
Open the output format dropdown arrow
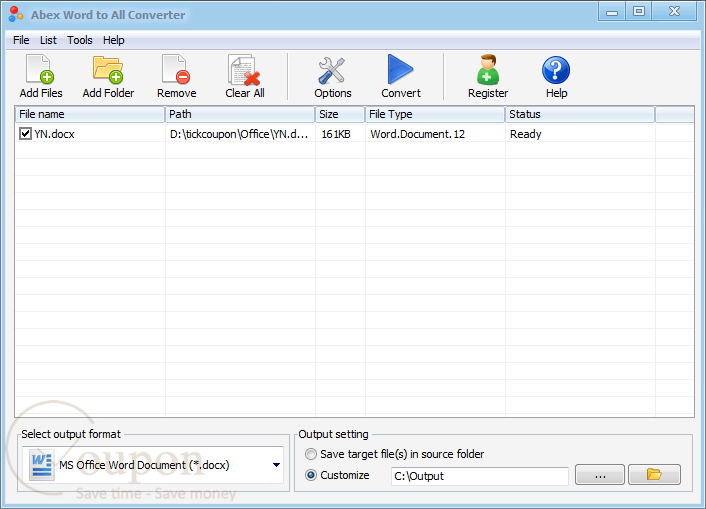(276, 465)
